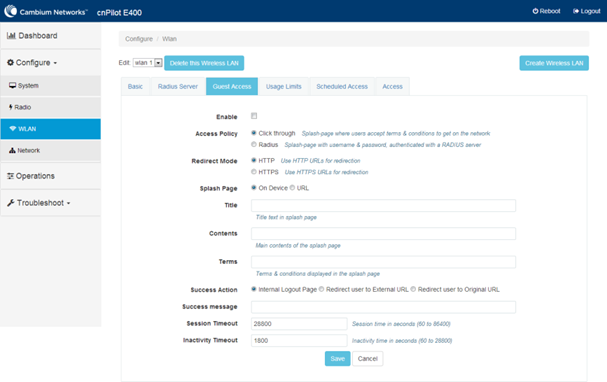This screenshot has height=382, width=607.
Task: Click the WLAN wifi icon
Action: coord(13,128)
